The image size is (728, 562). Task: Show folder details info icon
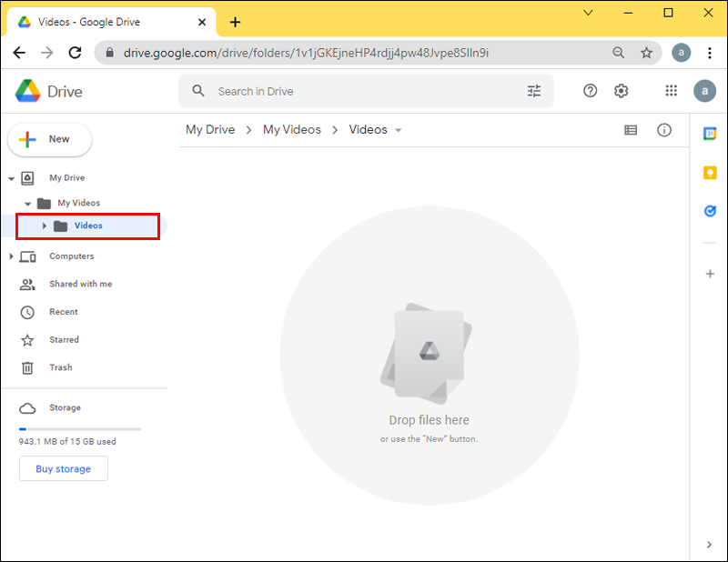(664, 130)
